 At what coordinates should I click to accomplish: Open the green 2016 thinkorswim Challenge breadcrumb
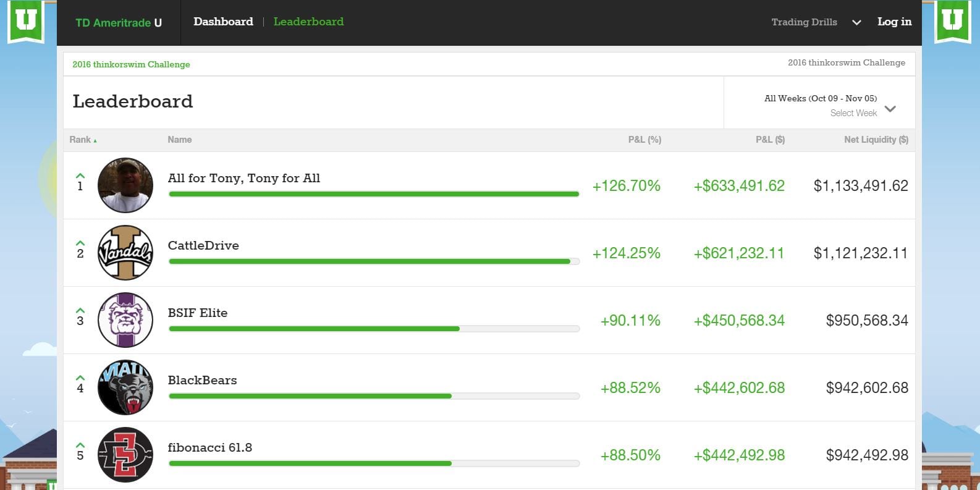coord(131,64)
